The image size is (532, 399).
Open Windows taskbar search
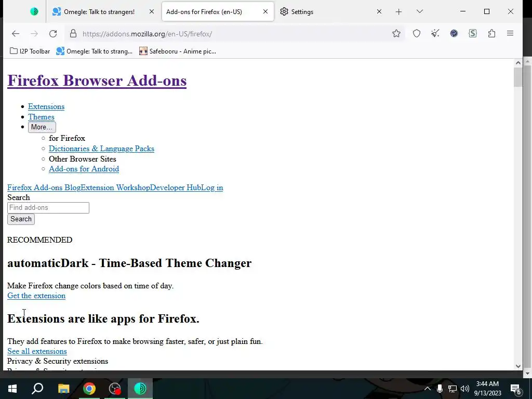pos(37,389)
